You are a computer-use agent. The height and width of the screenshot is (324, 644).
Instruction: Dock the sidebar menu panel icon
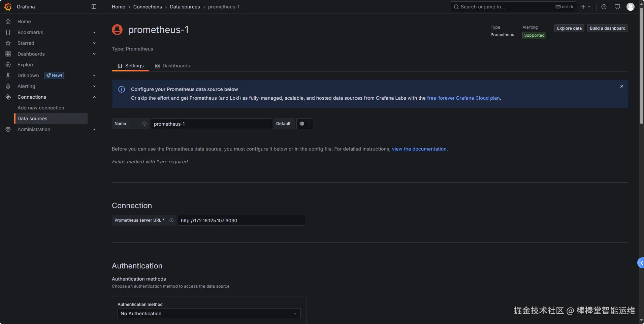94,7
